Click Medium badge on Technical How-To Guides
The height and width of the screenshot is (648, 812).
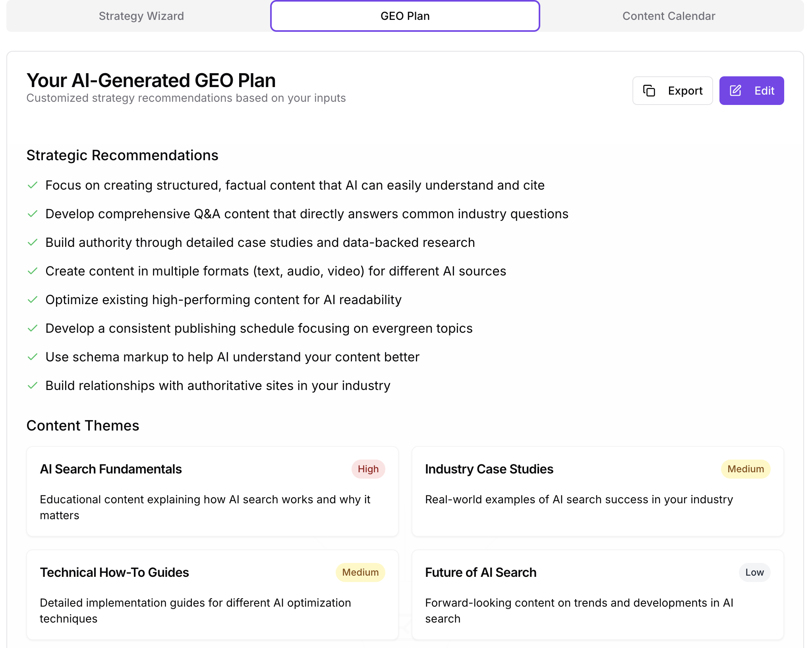pyautogui.click(x=360, y=572)
